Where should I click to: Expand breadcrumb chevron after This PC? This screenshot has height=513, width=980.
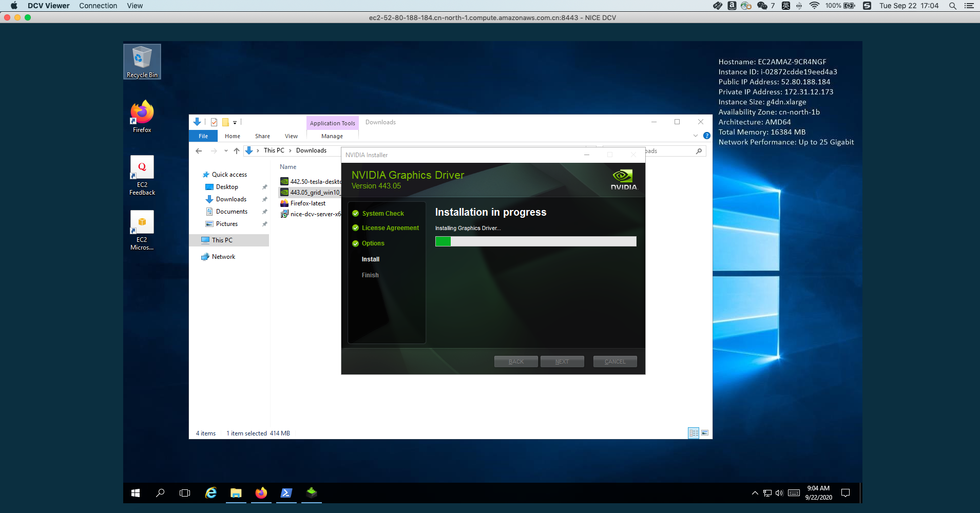[290, 150]
